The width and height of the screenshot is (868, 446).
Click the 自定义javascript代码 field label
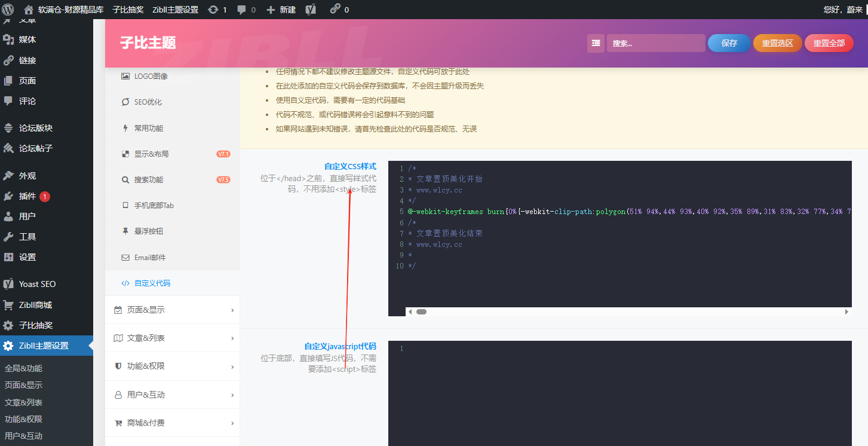[341, 346]
